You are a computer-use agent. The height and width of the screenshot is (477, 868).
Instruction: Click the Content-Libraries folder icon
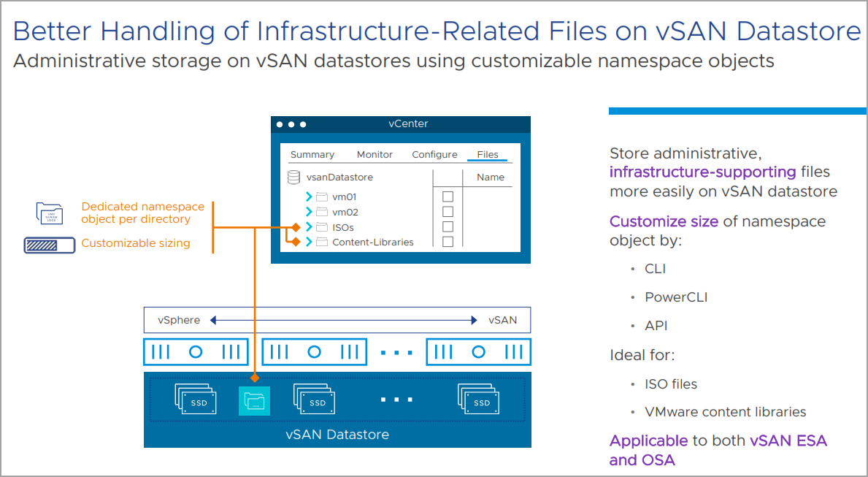tap(322, 242)
